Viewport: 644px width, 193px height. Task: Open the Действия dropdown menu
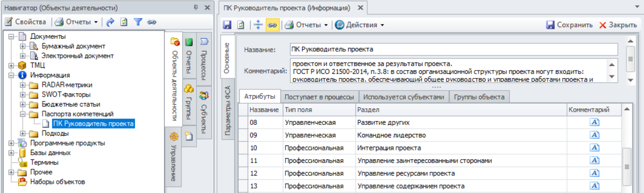pyautogui.click(x=360, y=25)
